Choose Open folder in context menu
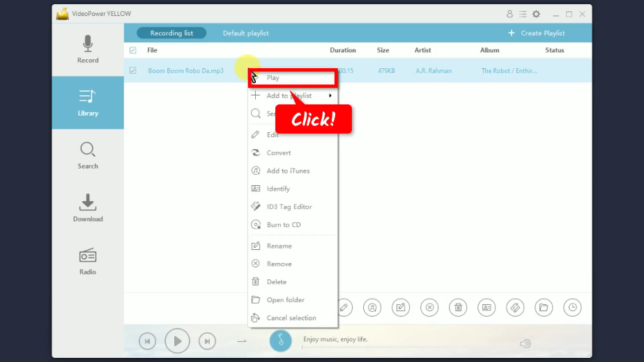The image size is (644, 362). pyautogui.click(x=293, y=300)
